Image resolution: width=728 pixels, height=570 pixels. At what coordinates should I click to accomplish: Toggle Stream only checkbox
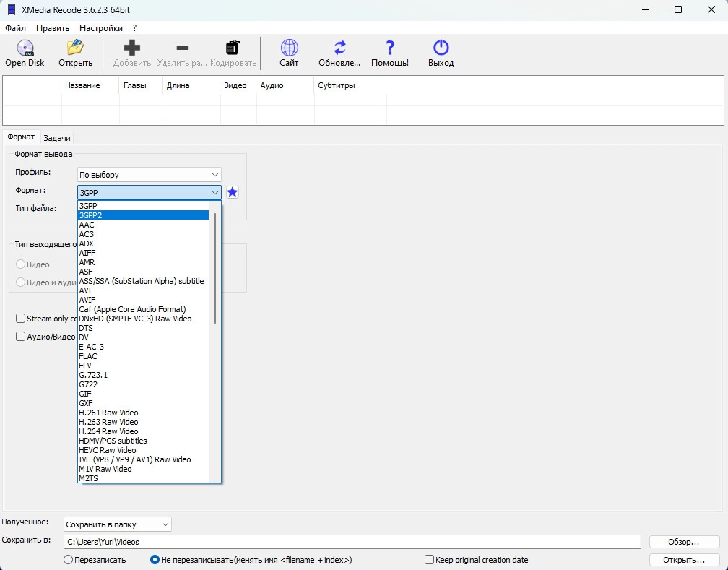20,319
